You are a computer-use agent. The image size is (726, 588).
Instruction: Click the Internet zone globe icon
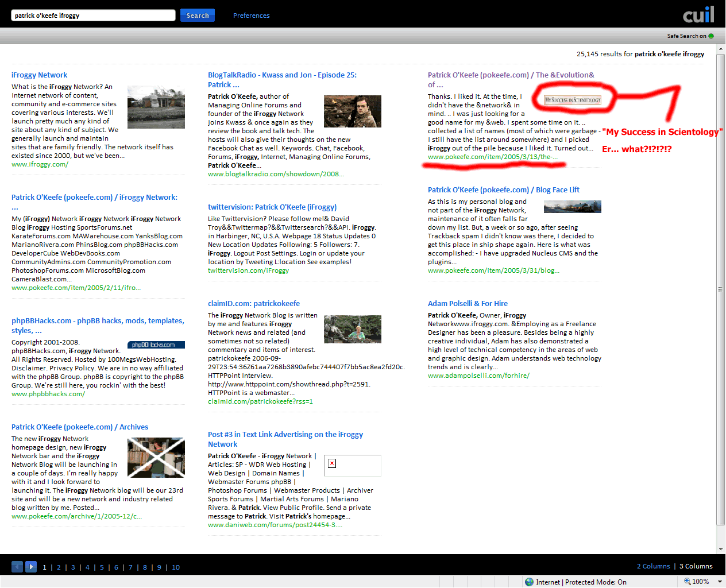[x=529, y=582]
